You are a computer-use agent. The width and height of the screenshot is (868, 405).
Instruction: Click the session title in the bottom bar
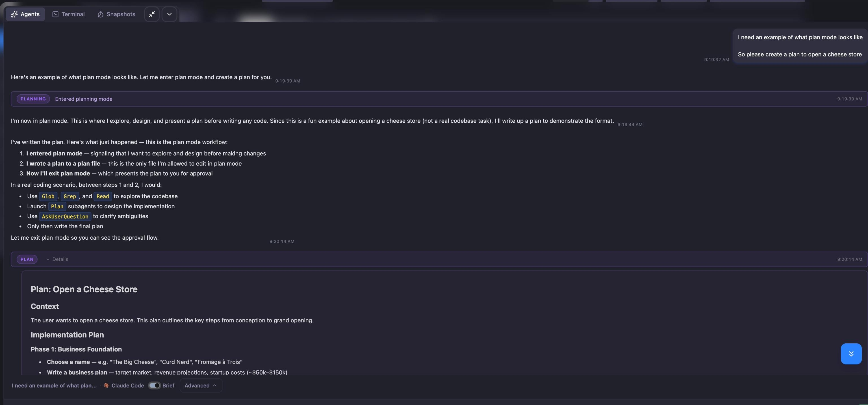coord(54,385)
